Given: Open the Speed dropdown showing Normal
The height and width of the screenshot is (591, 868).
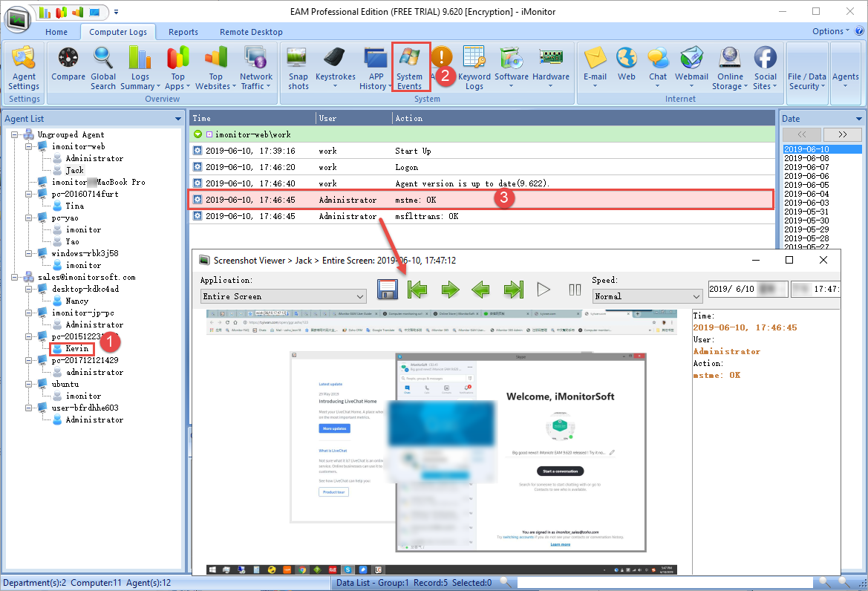Looking at the screenshot, I should (647, 296).
